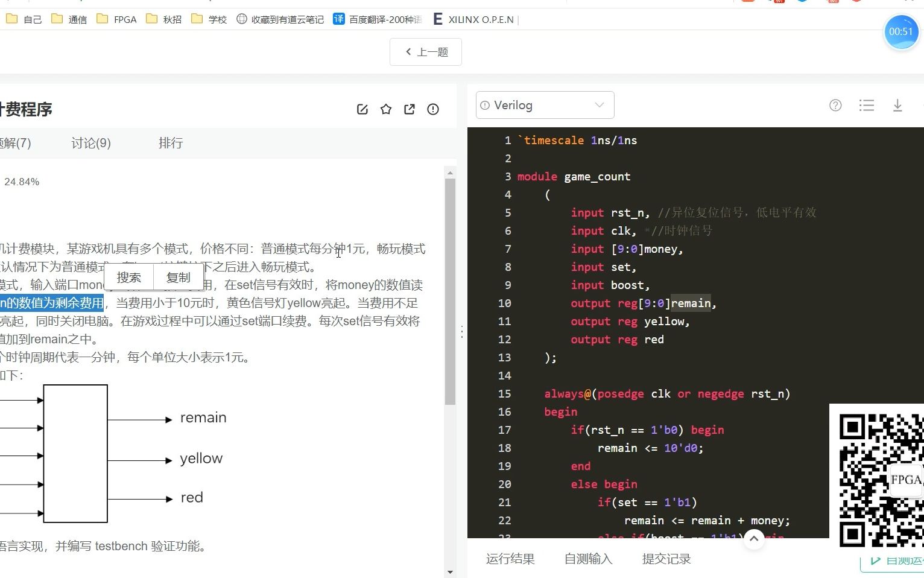Switch to 排行 tab

coord(171,143)
